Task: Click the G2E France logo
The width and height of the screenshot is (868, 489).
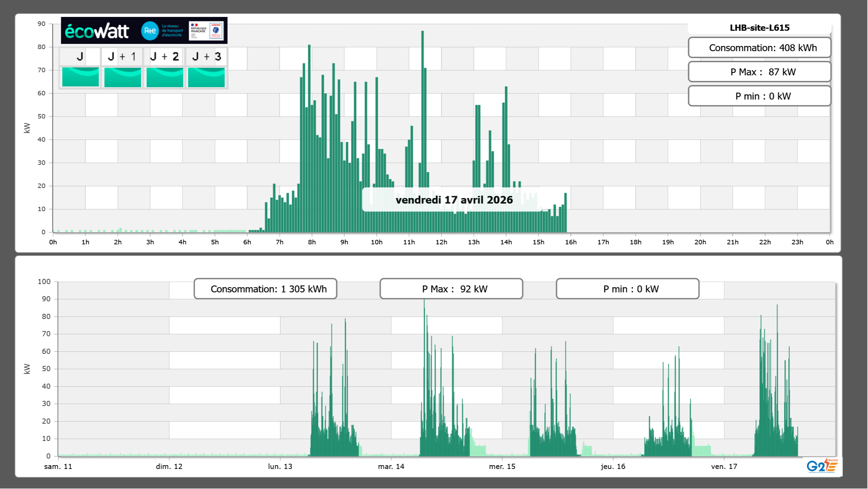Action: [x=822, y=466]
